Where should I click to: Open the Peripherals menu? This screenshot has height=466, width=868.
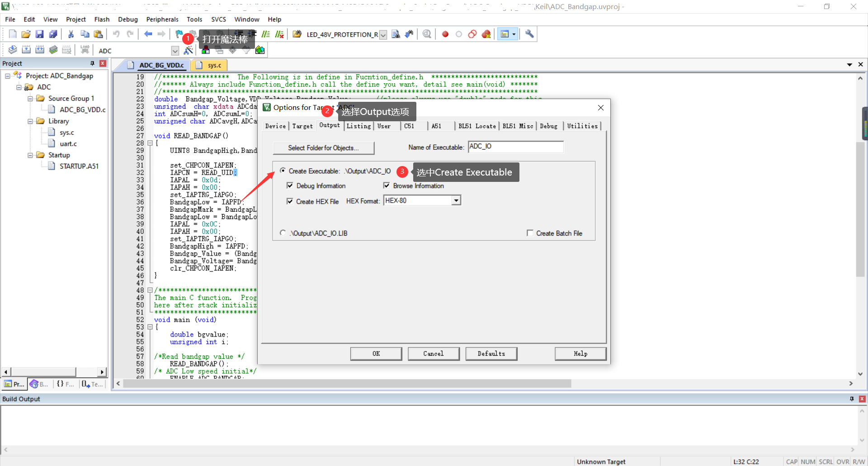click(162, 19)
